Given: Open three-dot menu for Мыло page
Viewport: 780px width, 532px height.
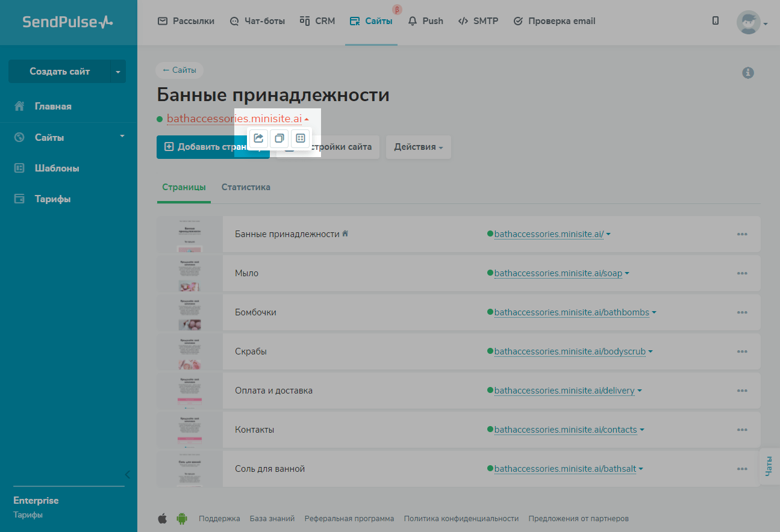Looking at the screenshot, I should (742, 273).
